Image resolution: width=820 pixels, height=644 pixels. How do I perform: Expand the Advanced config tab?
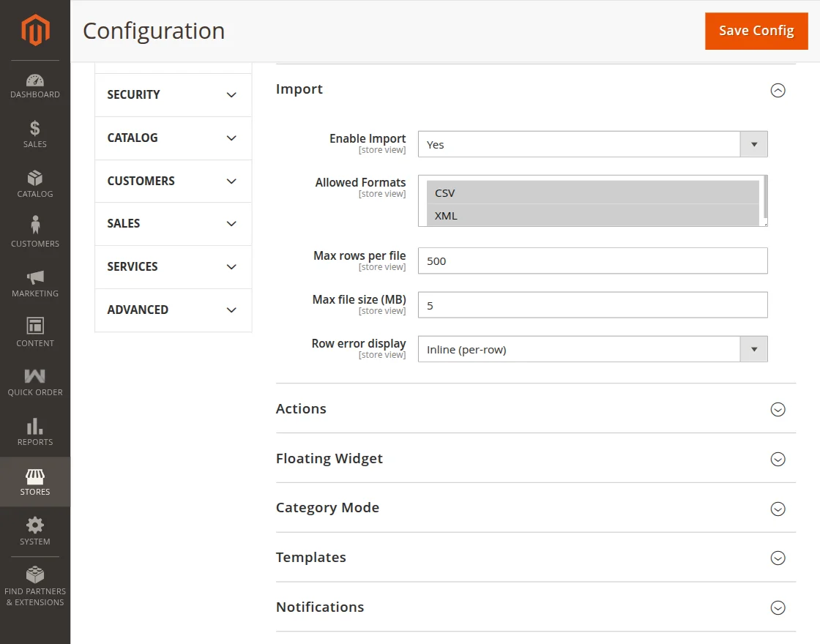[x=173, y=310]
